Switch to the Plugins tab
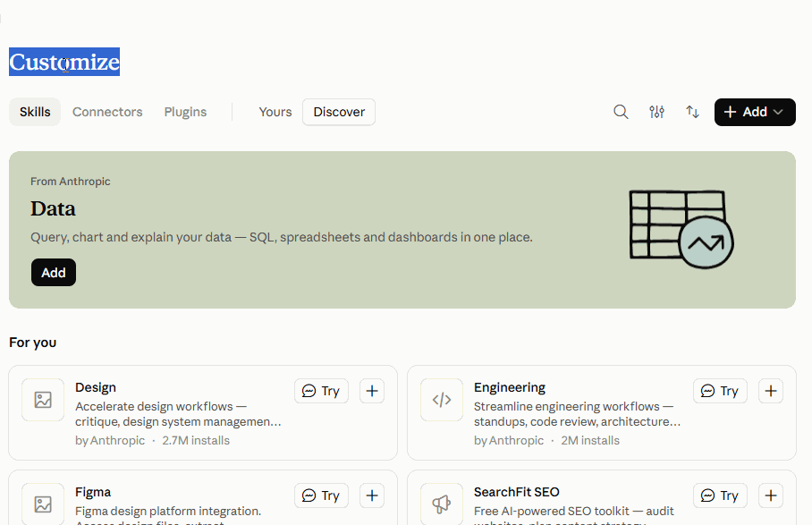This screenshot has height=525, width=812. point(185,112)
